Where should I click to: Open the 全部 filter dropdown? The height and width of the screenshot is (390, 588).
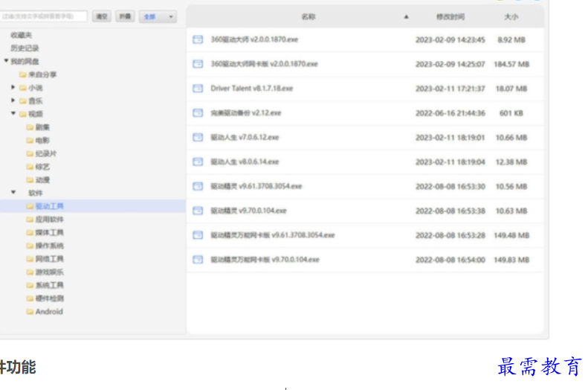158,16
